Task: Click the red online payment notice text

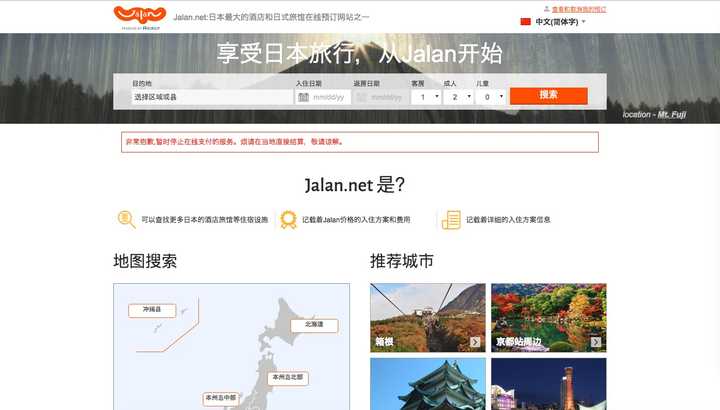Action: [234, 142]
